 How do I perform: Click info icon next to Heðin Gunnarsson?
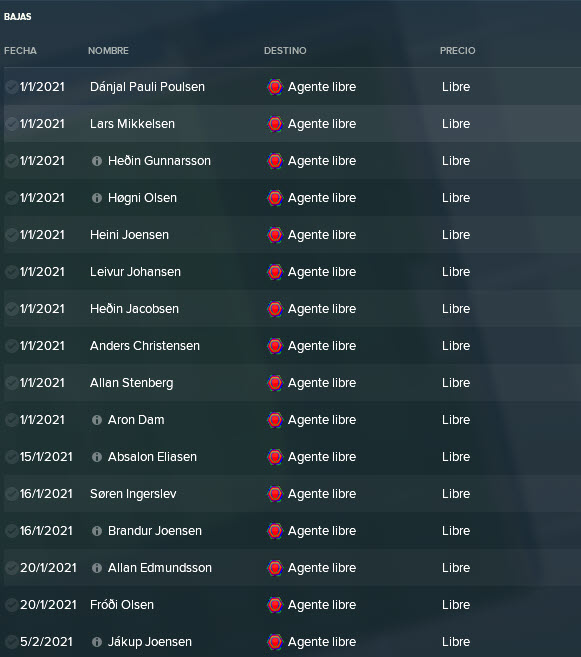pos(97,161)
